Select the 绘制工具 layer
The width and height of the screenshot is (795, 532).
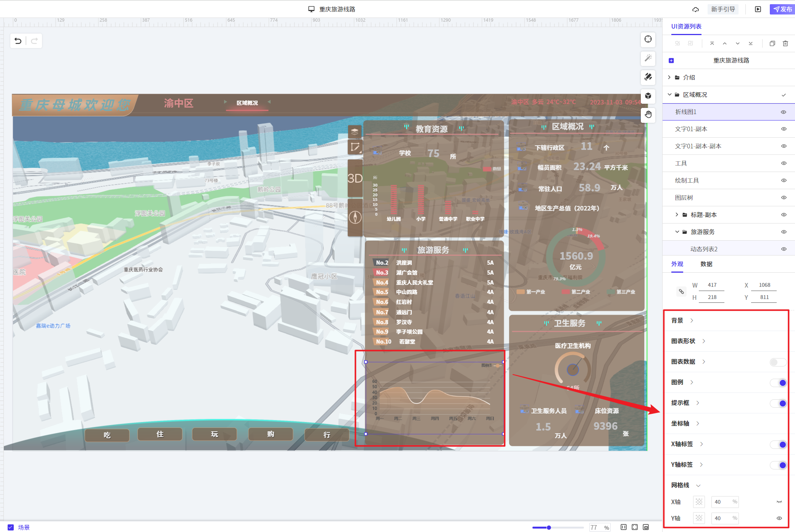pyautogui.click(x=729, y=180)
